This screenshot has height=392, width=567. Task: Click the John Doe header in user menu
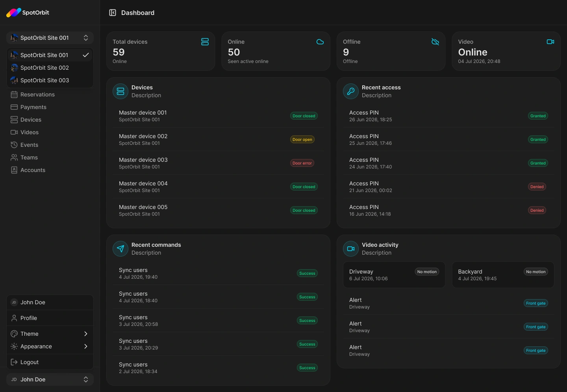coord(50,302)
